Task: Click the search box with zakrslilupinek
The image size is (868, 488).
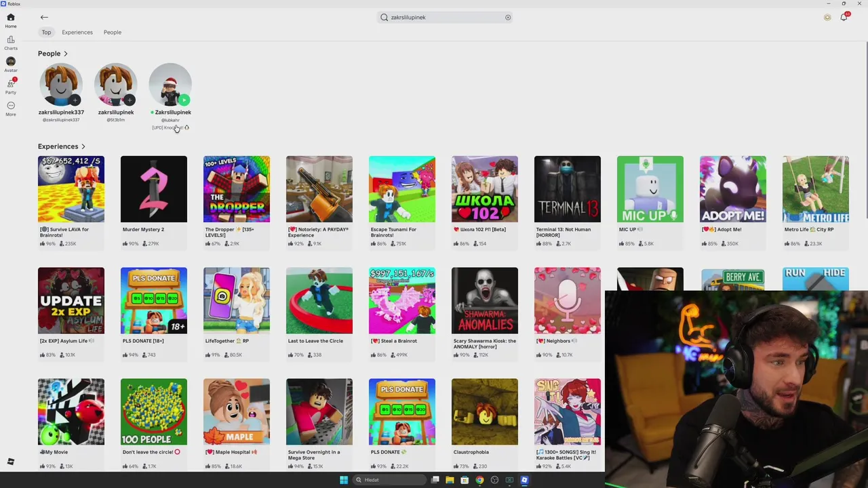Action: (444, 18)
